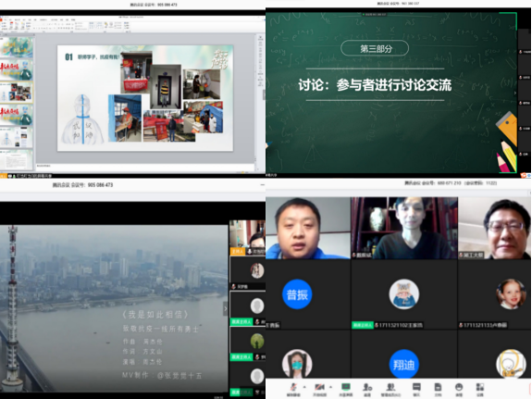The image size is (532, 399).
Task: Open the video options arrow beside the camera
Action: click(x=330, y=387)
